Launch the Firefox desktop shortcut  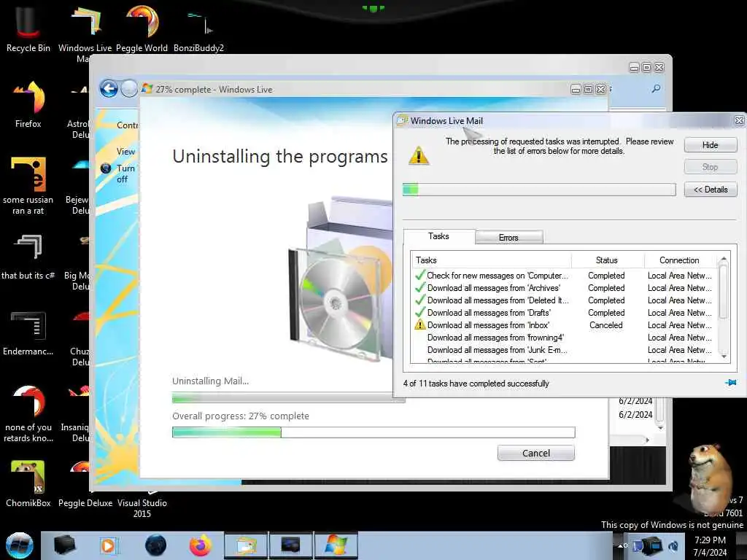(x=28, y=105)
